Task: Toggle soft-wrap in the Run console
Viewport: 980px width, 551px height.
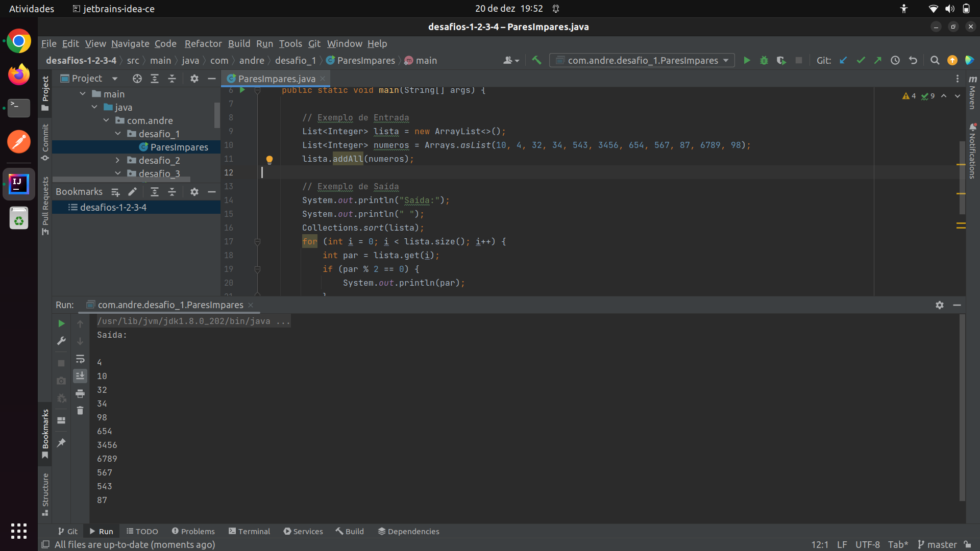Action: [x=80, y=359]
